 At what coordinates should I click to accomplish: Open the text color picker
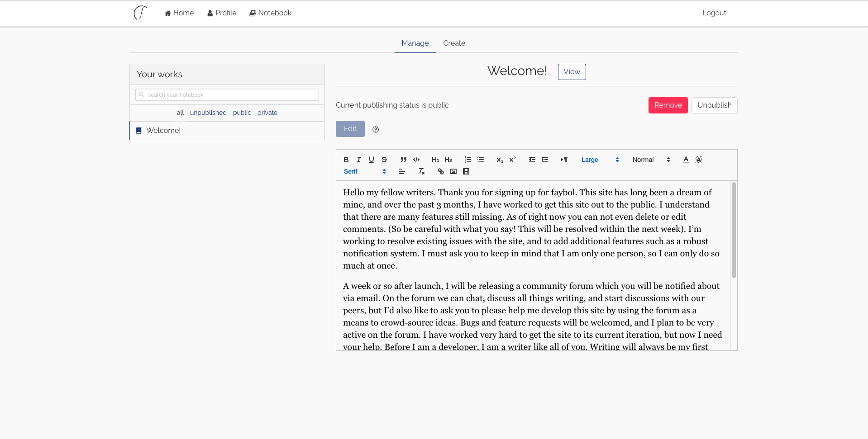coord(686,160)
